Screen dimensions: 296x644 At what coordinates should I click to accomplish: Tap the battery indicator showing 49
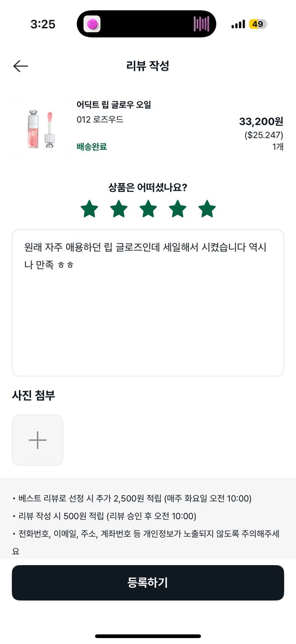coord(258,24)
